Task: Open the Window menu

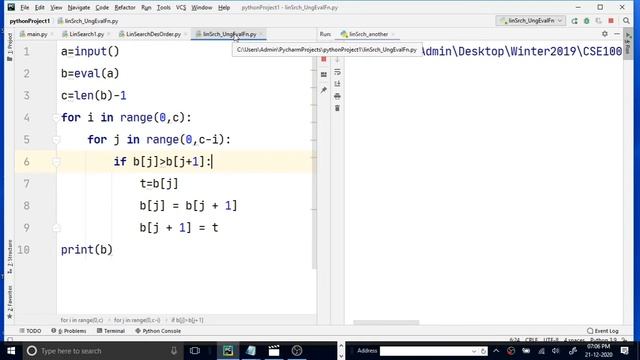Action: point(202,7)
